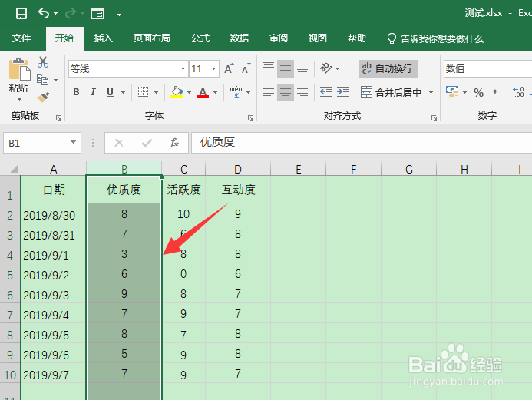Open the 视图 ribbon tab

tap(318, 38)
